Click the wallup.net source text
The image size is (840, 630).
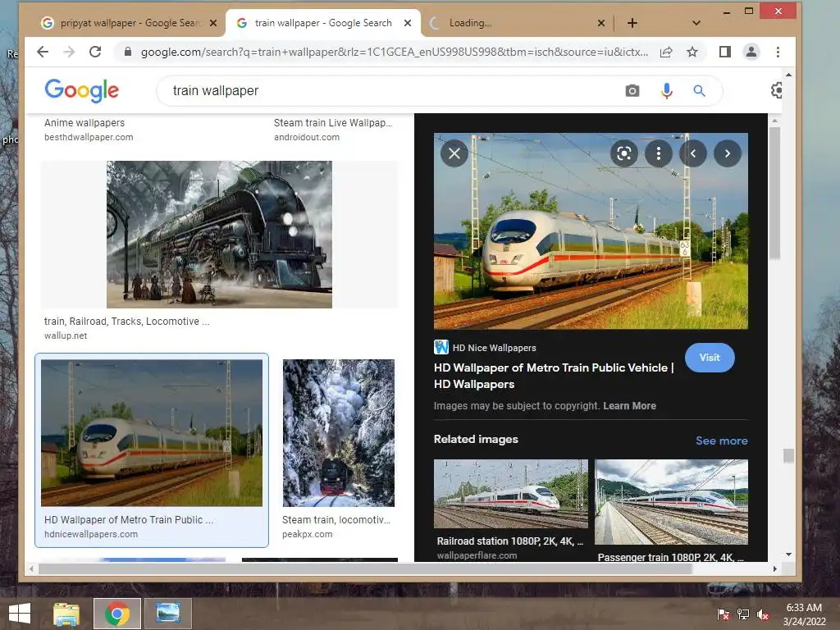pos(66,336)
